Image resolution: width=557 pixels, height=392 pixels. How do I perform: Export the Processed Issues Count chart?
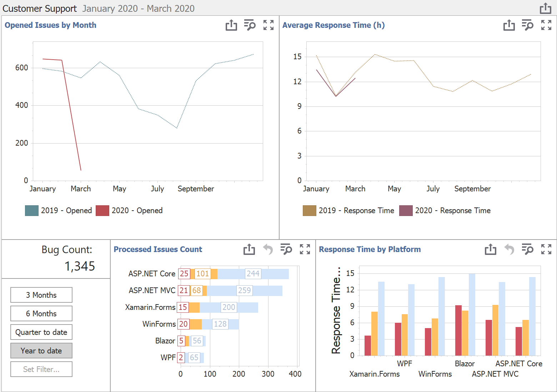pos(249,249)
